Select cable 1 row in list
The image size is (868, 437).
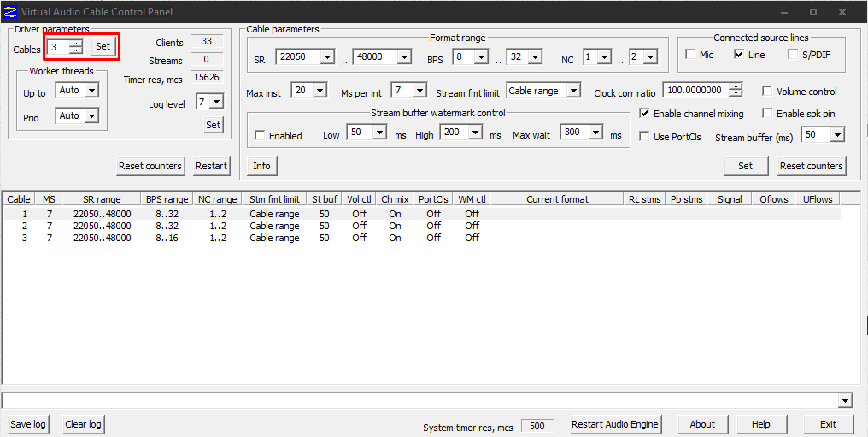click(x=422, y=214)
